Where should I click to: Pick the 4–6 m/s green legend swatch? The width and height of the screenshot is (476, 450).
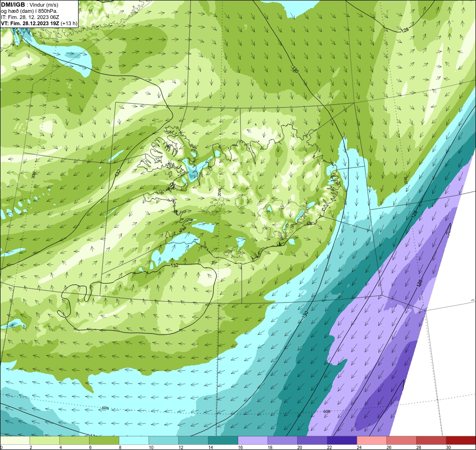click(x=75, y=440)
